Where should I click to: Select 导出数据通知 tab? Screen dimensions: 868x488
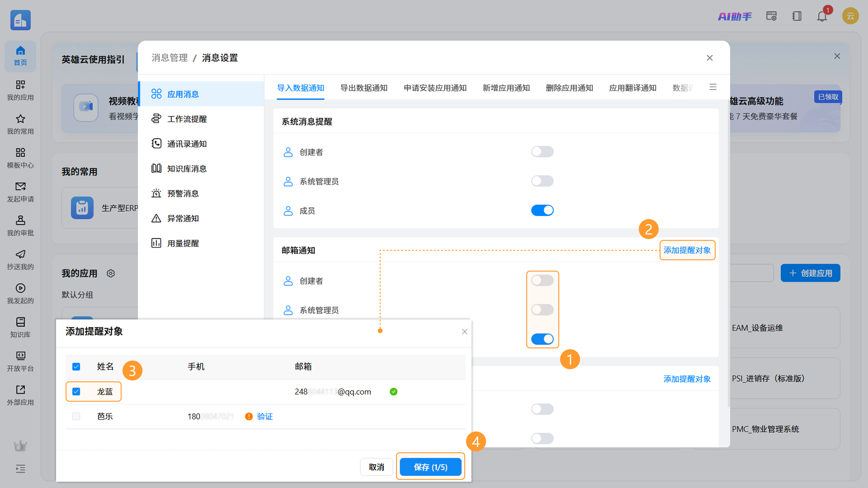pyautogui.click(x=363, y=88)
